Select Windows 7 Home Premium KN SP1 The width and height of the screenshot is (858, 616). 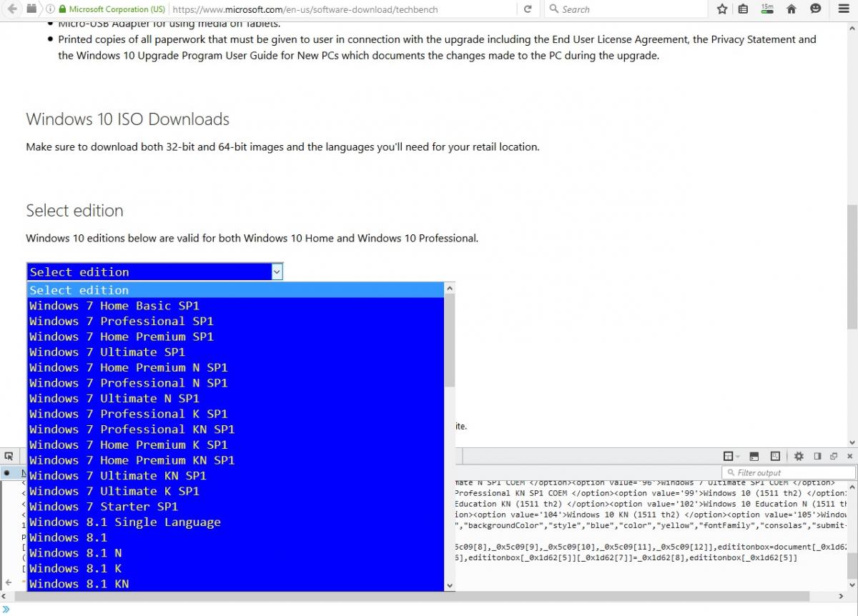[235, 460]
